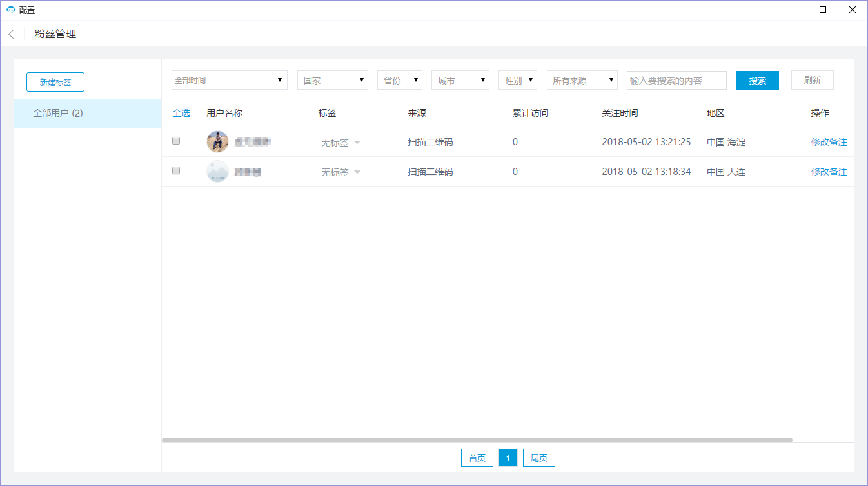868x486 pixels.
Task: Expand the 国家 country dropdown
Action: [x=332, y=80]
